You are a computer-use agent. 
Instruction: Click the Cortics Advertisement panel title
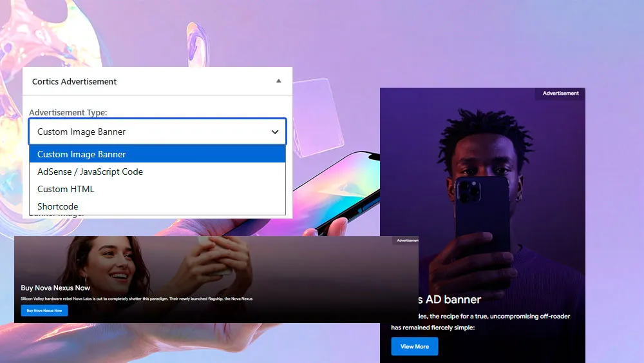[x=74, y=81]
